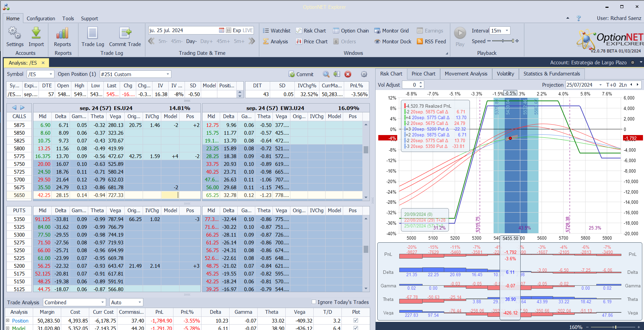Open the Combined trade analysis dropdown
This screenshot has width=644, height=330.
click(102, 302)
